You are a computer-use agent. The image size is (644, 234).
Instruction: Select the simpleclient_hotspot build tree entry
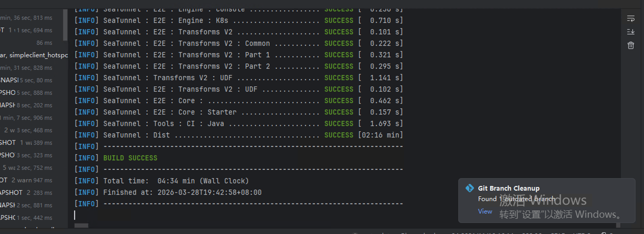pyautogui.click(x=34, y=55)
